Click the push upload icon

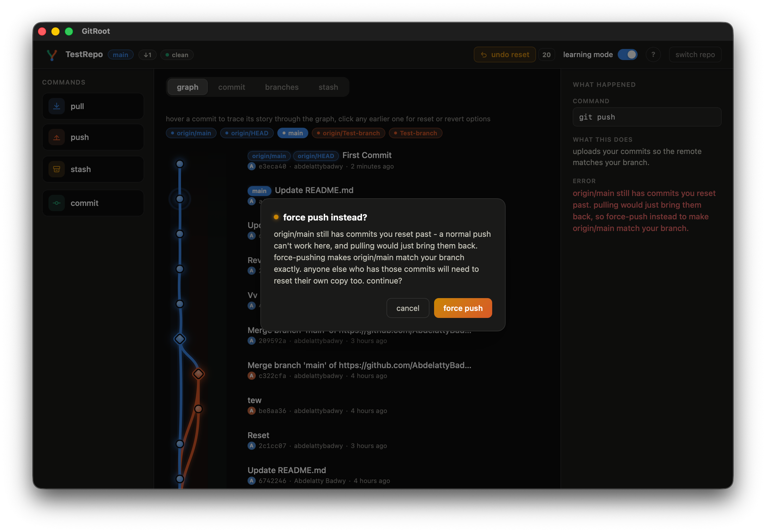56,137
